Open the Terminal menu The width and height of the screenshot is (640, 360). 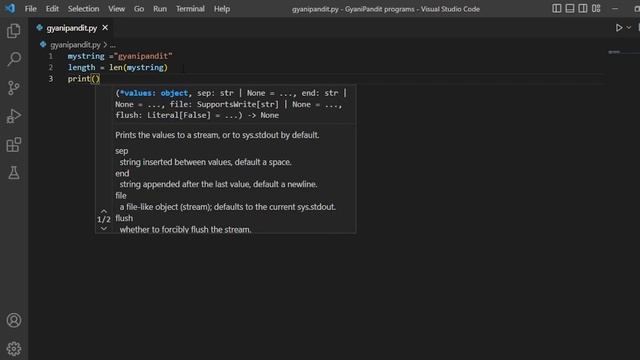[190, 9]
